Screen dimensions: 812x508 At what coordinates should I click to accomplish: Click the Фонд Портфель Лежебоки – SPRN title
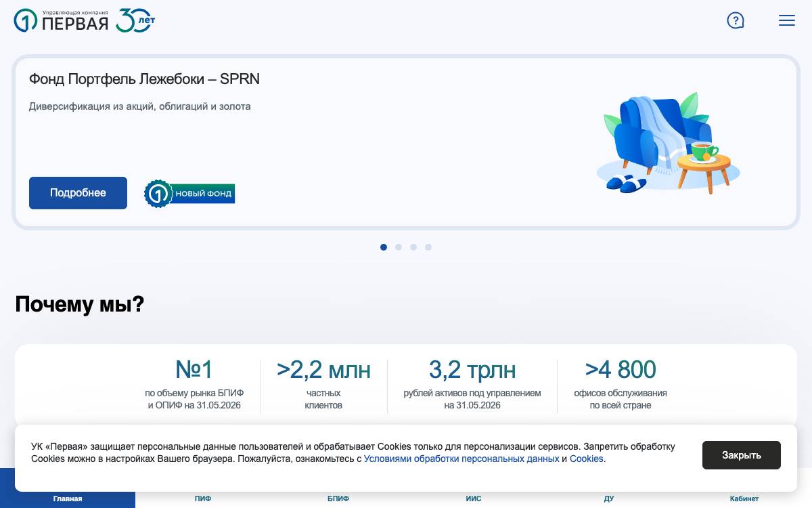pyautogui.click(x=144, y=79)
